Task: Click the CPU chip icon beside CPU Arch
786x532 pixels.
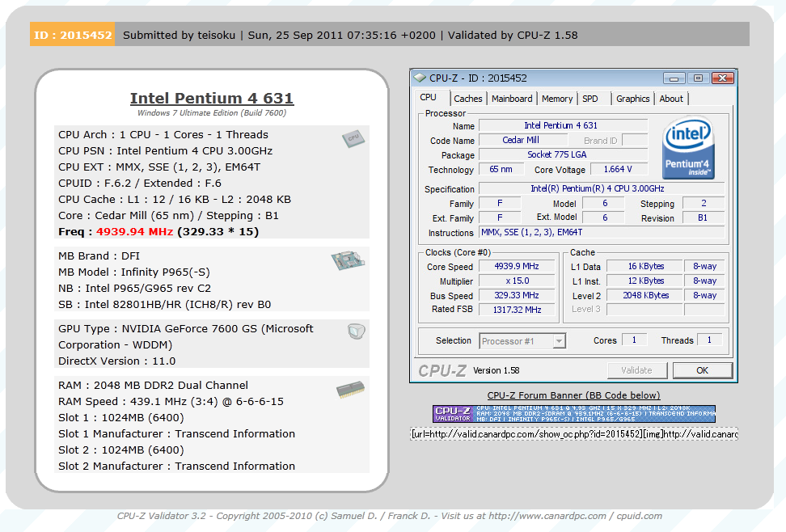Action: (353, 138)
